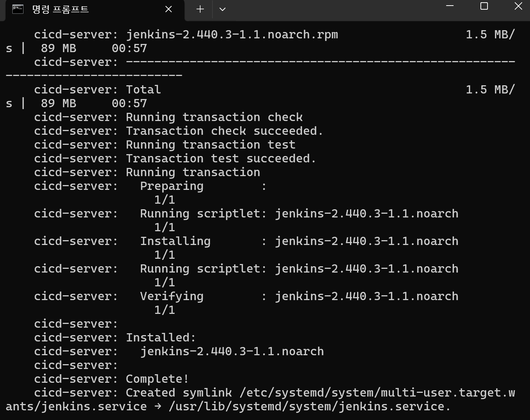
Task: Click the "Installing" step text
Action: click(175, 241)
